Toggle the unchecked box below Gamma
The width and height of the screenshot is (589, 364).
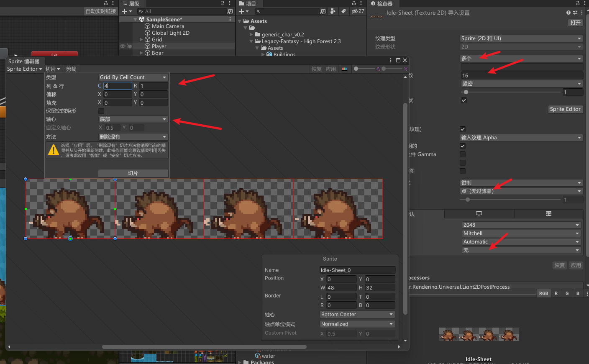(x=463, y=163)
